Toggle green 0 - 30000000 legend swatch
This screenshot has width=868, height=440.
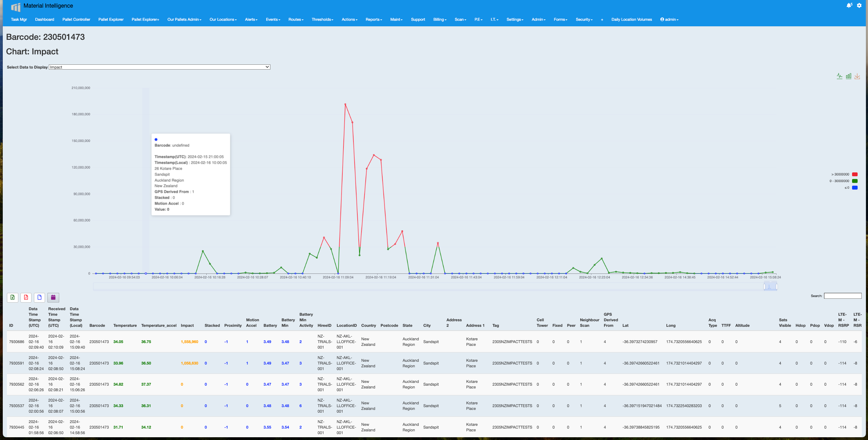(854, 181)
